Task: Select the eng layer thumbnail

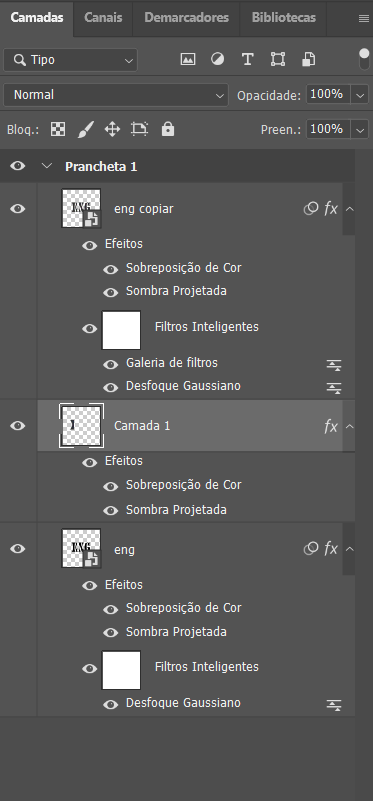Action: 81,548
